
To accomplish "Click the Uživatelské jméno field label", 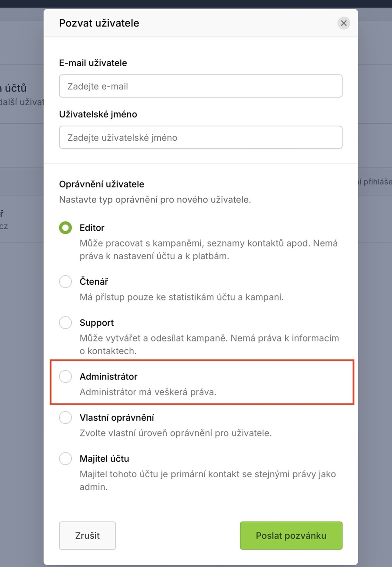I will [x=98, y=115].
